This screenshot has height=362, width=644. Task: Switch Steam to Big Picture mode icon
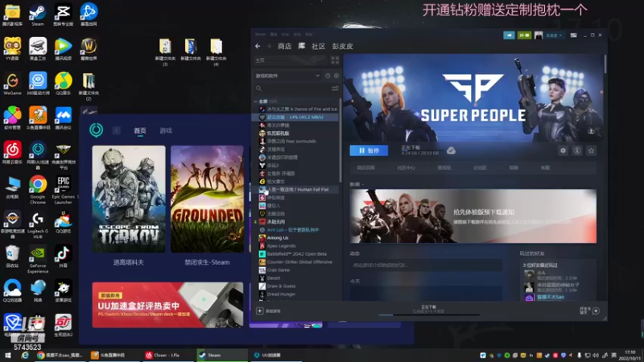(x=573, y=35)
